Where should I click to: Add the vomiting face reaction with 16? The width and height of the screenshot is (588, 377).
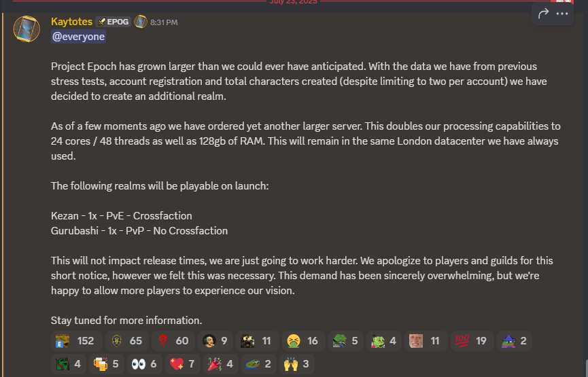(x=303, y=340)
